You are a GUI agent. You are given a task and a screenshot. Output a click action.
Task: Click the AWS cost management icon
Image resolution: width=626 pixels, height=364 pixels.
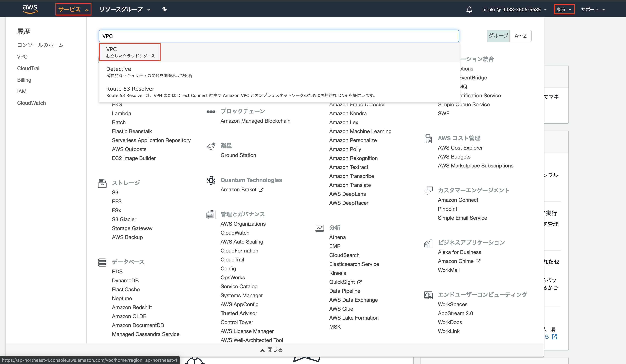pos(428,139)
